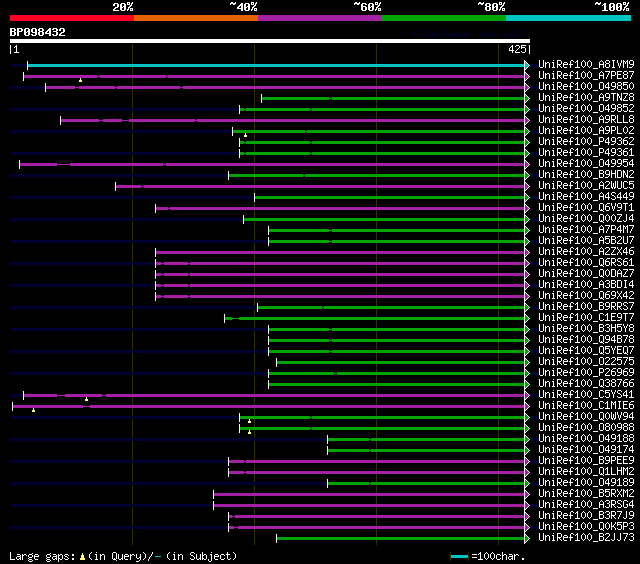Click the purple ~60% identity legend segment
Viewport: 640px width, 564px height.
[x=320, y=18]
